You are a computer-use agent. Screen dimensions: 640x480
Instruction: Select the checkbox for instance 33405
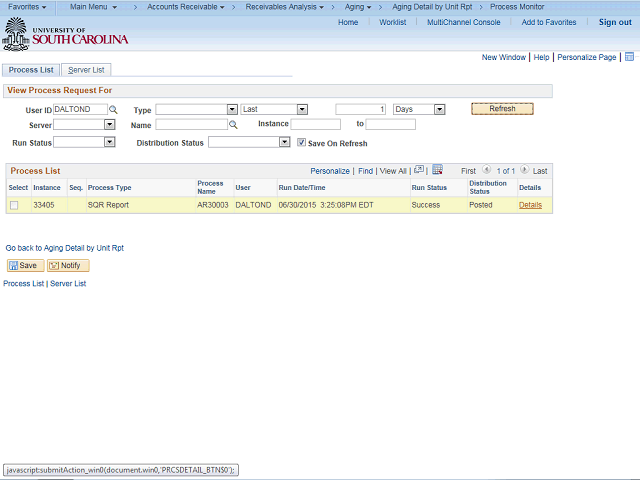14,205
